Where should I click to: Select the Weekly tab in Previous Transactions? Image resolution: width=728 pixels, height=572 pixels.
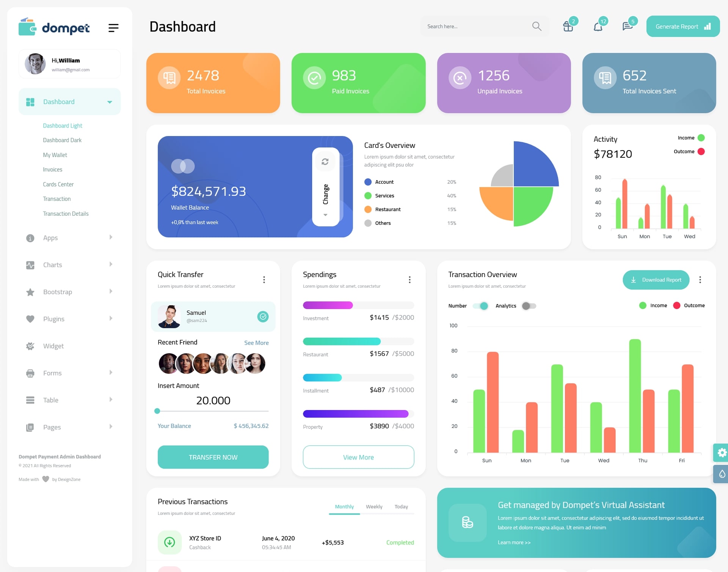pos(373,506)
